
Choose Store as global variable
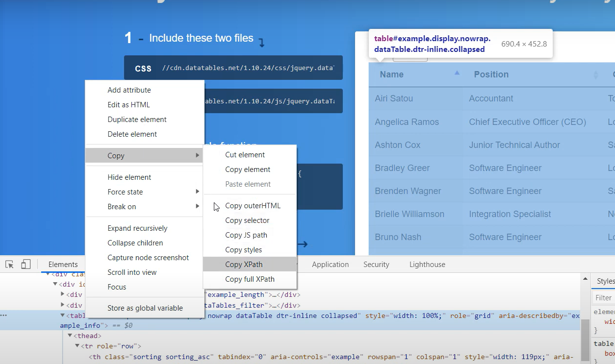pos(145,308)
